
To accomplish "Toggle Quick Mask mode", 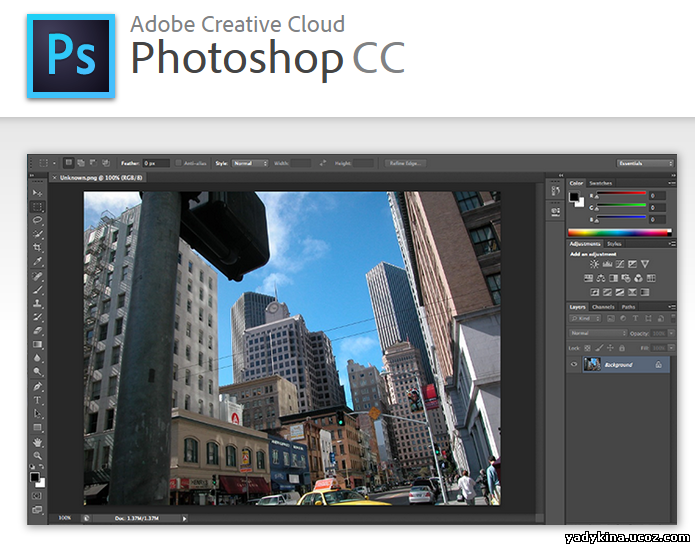I will (37, 496).
